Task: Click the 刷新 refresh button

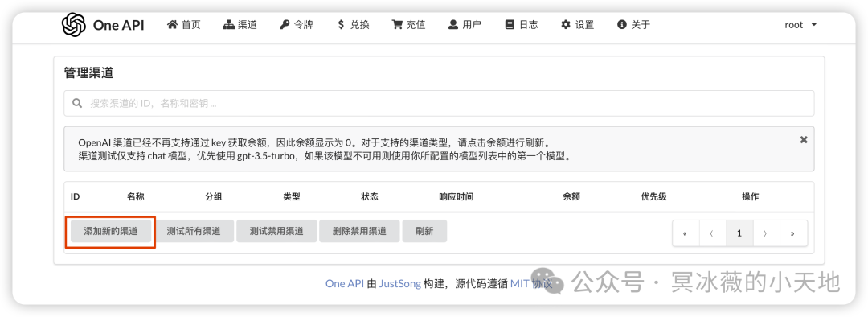Action: pyautogui.click(x=424, y=231)
